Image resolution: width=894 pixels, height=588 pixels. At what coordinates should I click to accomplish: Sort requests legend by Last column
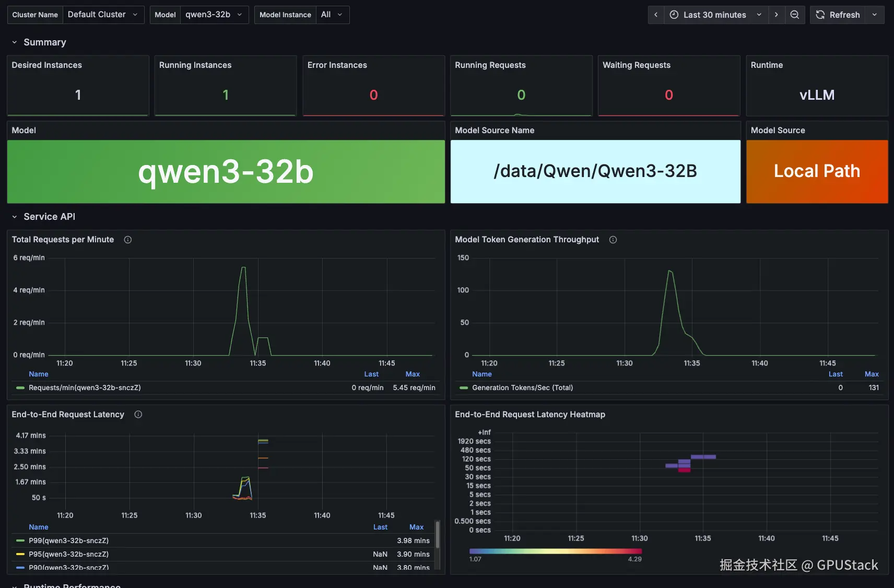[x=371, y=374]
